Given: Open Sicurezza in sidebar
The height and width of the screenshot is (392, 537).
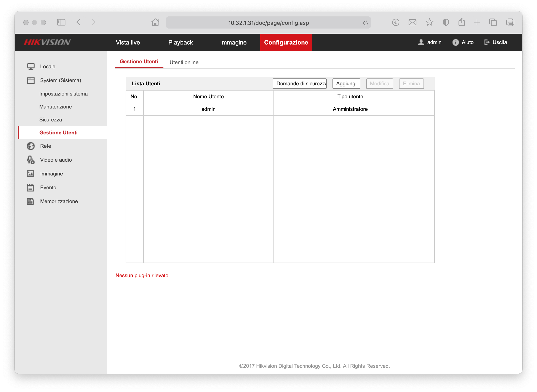Looking at the screenshot, I should point(51,120).
